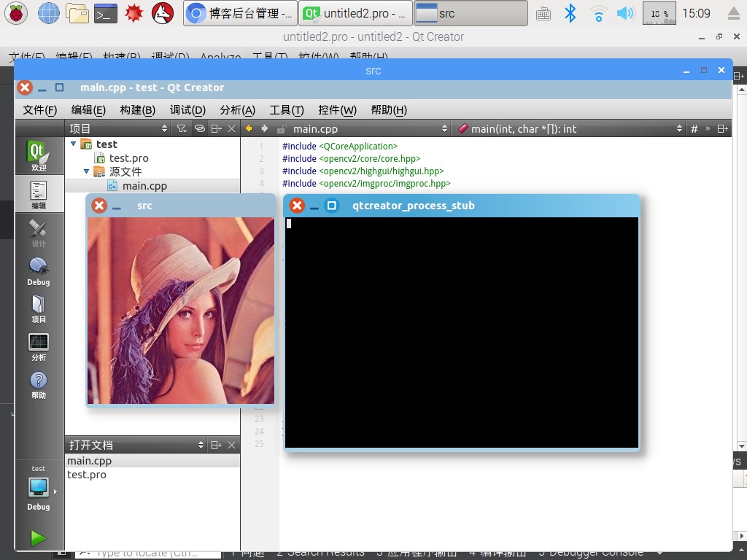Open the 文件(F) menu in test Qt Creator
Viewport: 747px width, 560px height.
(40, 110)
